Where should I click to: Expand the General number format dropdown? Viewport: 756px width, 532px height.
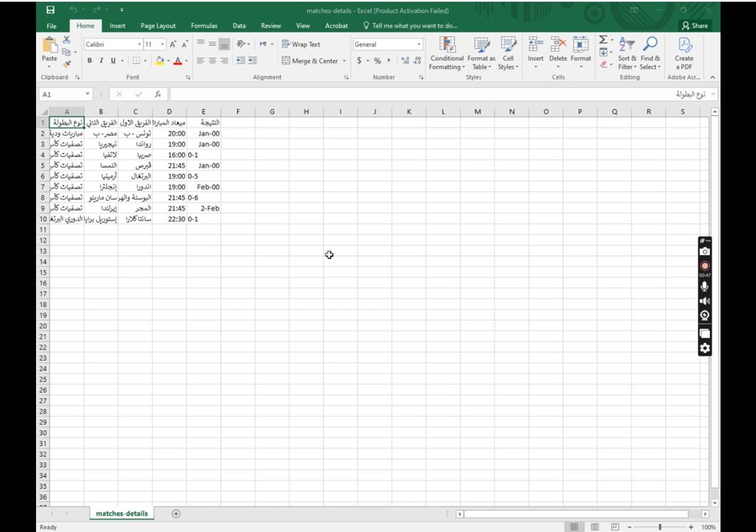(419, 44)
